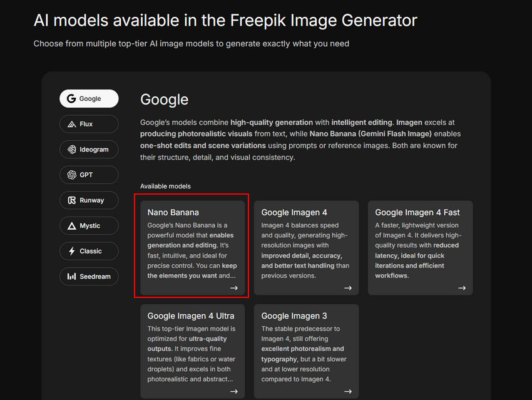Image resolution: width=532 pixels, height=400 pixels.
Task: Open the Seedream tab
Action: pos(94,277)
